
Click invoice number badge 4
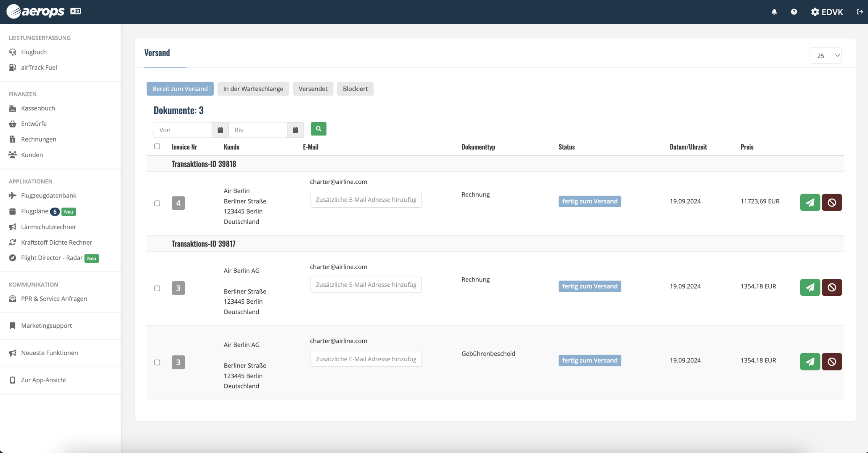click(x=178, y=203)
